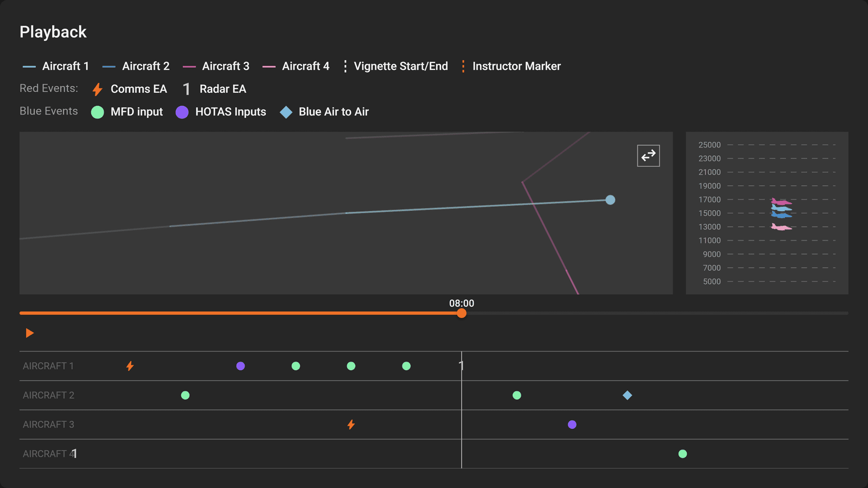Viewport: 868px width, 488px height.
Task: Select the HOTAS input event in Aircraft 1 row
Action: [240, 366]
